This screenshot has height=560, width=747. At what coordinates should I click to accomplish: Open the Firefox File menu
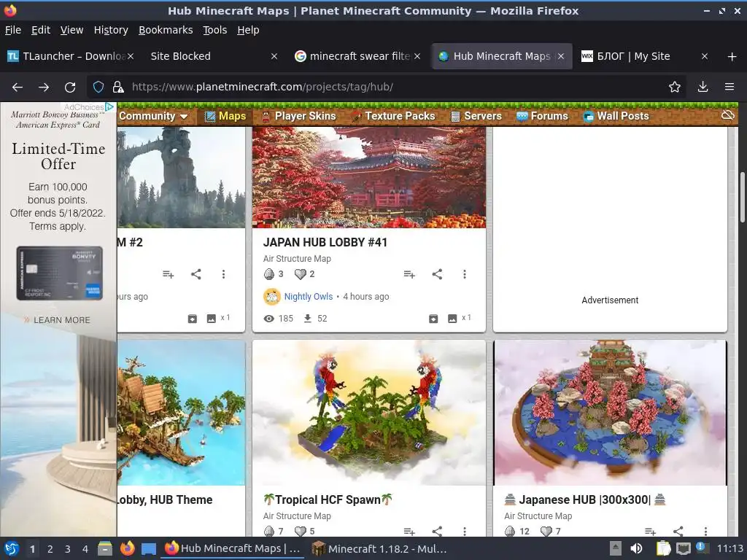[13, 30]
